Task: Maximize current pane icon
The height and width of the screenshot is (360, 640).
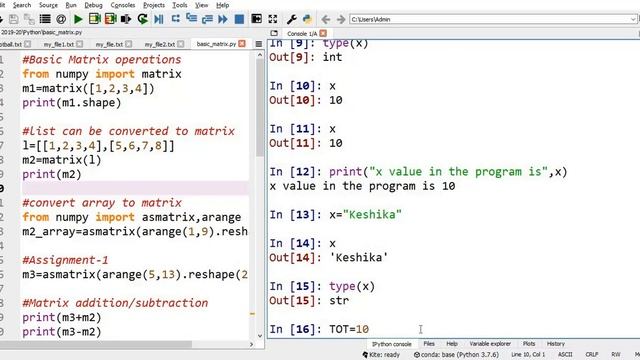Action: coord(256,19)
